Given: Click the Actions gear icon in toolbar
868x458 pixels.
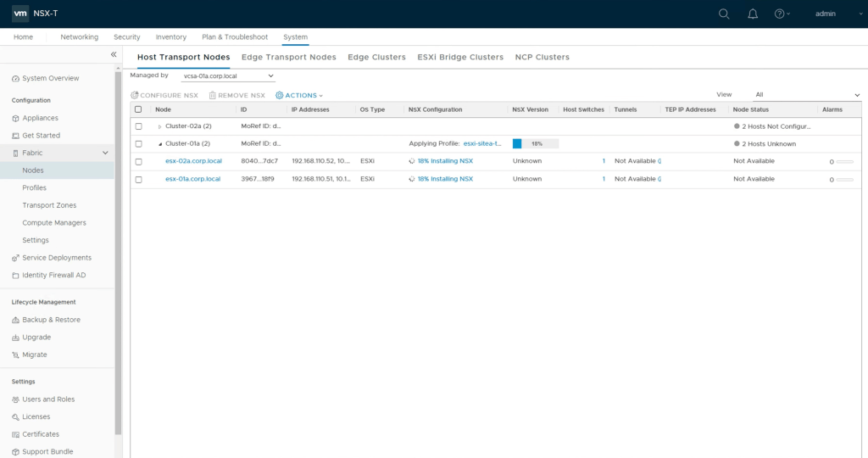Looking at the screenshot, I should tap(280, 96).
